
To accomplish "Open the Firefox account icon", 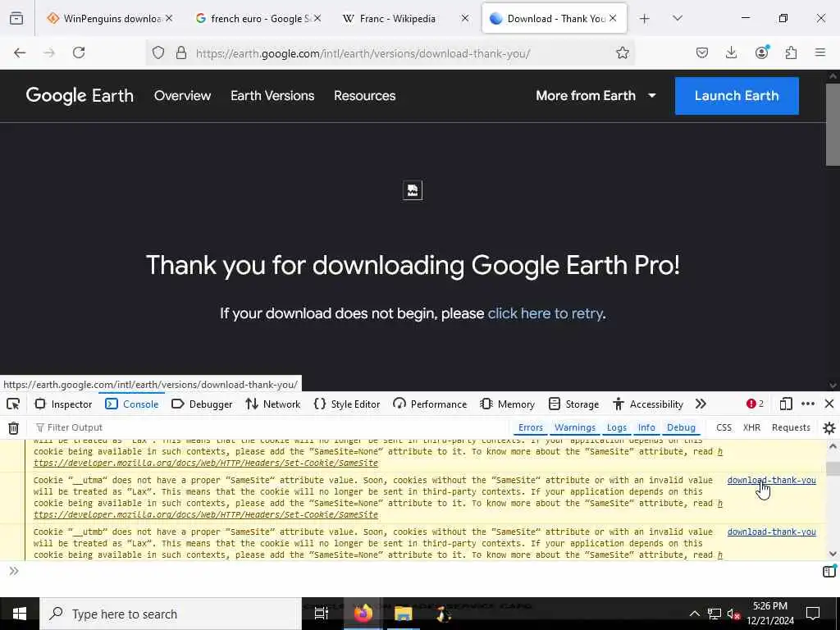I will pos(762,52).
